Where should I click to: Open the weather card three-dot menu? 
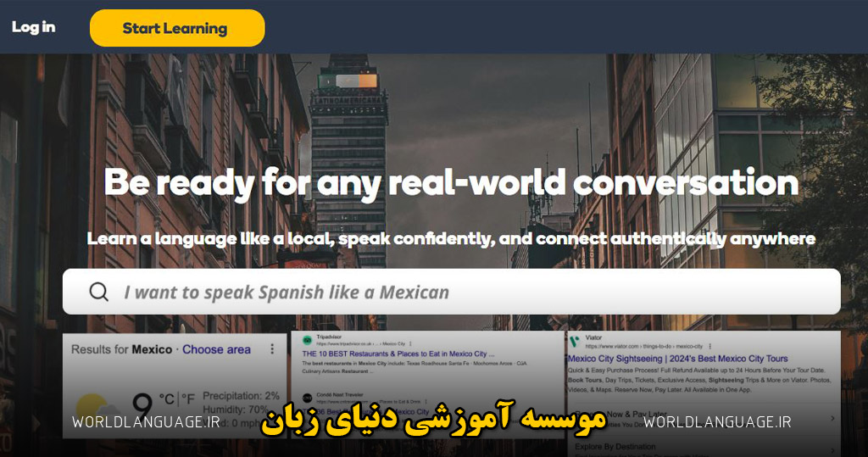tap(272, 349)
